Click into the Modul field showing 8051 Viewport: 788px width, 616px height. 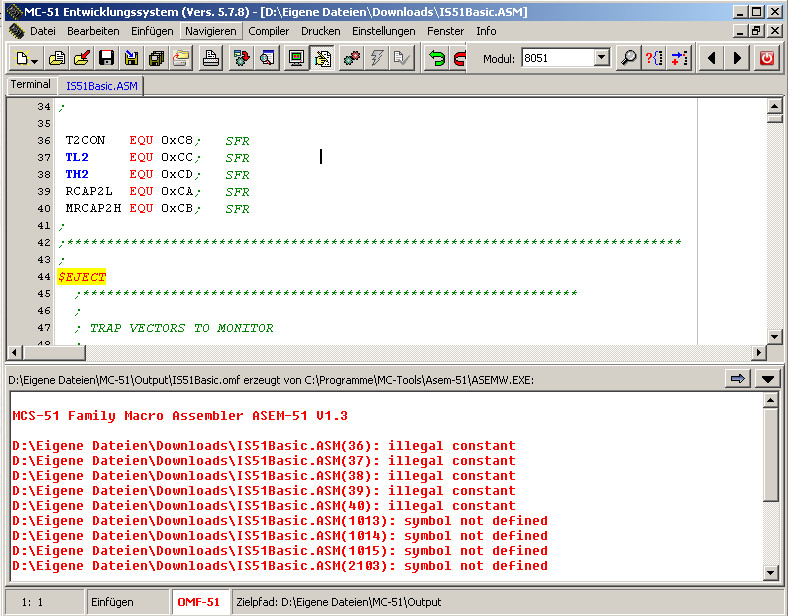tap(558, 58)
